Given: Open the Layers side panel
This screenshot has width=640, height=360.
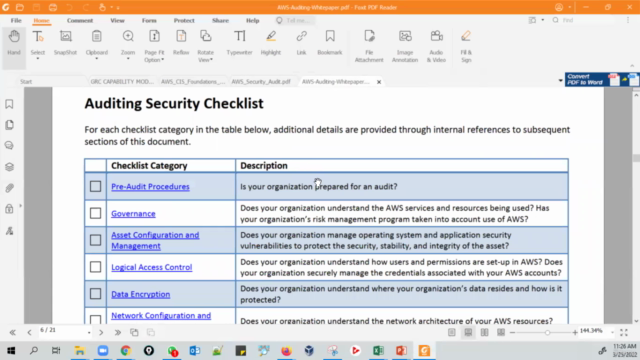Looking at the screenshot, I should [9, 167].
